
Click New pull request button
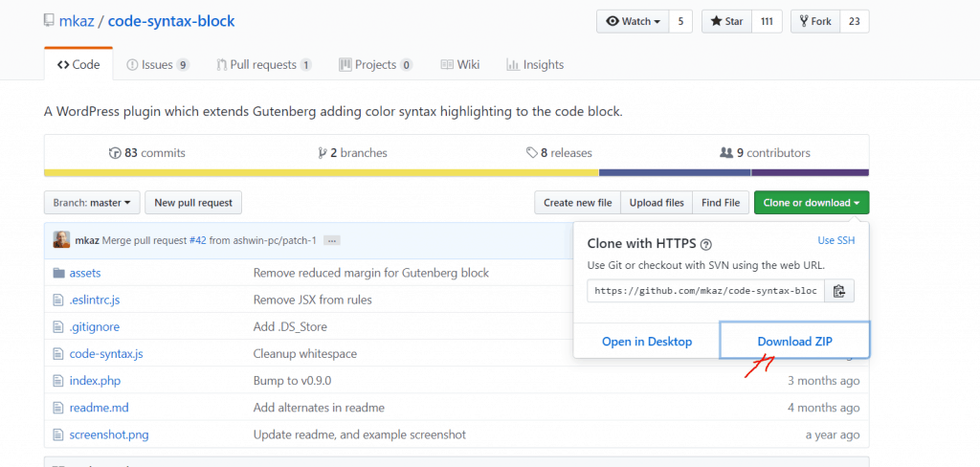[193, 203]
